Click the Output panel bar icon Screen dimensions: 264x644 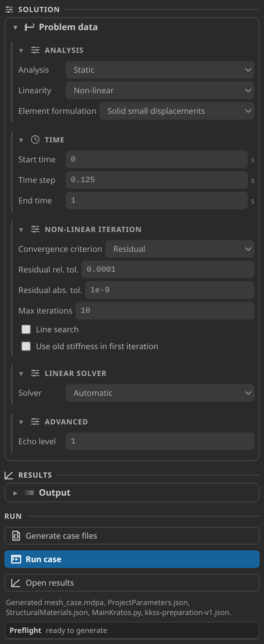(x=29, y=493)
